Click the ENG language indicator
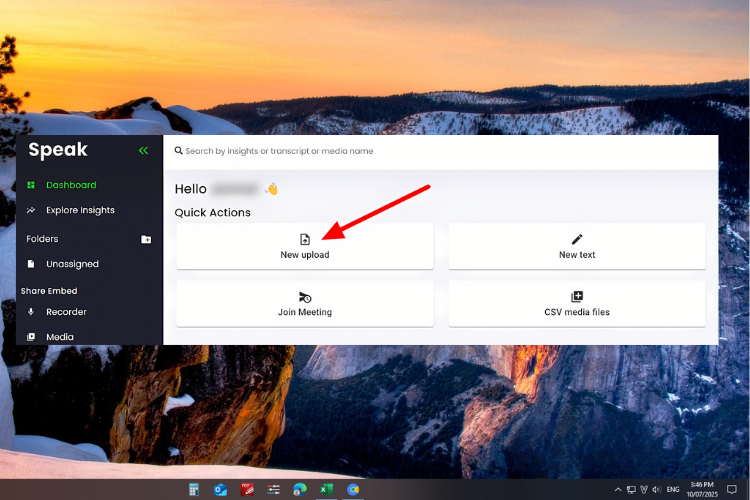Image resolution: width=750 pixels, height=500 pixels. pos(673,489)
